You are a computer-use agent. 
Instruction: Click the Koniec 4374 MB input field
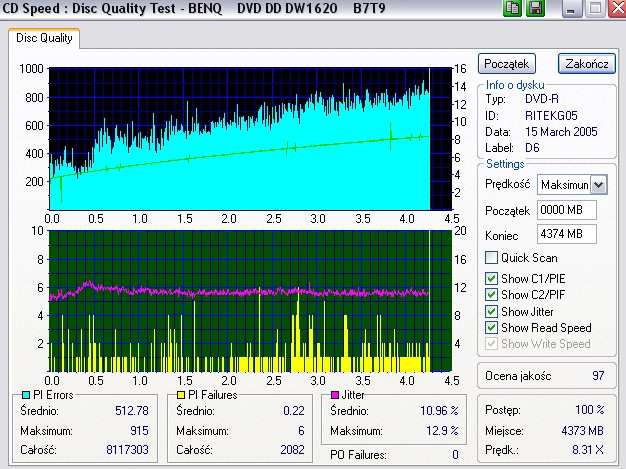point(567,234)
